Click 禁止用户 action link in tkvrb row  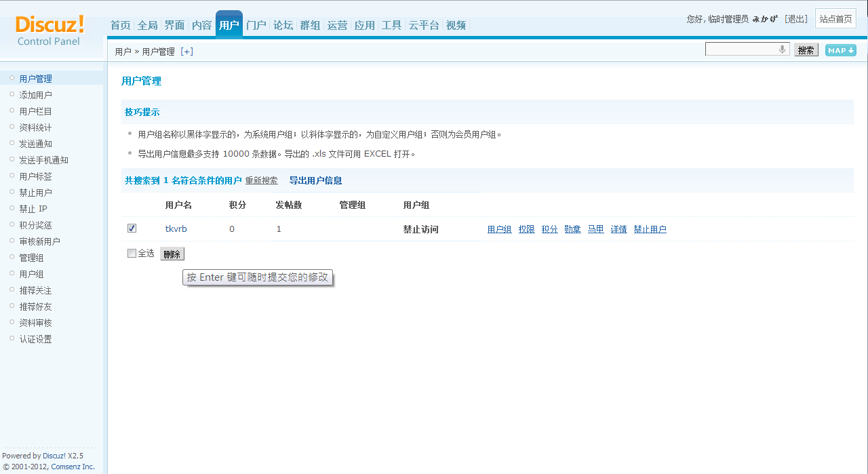[650, 229]
